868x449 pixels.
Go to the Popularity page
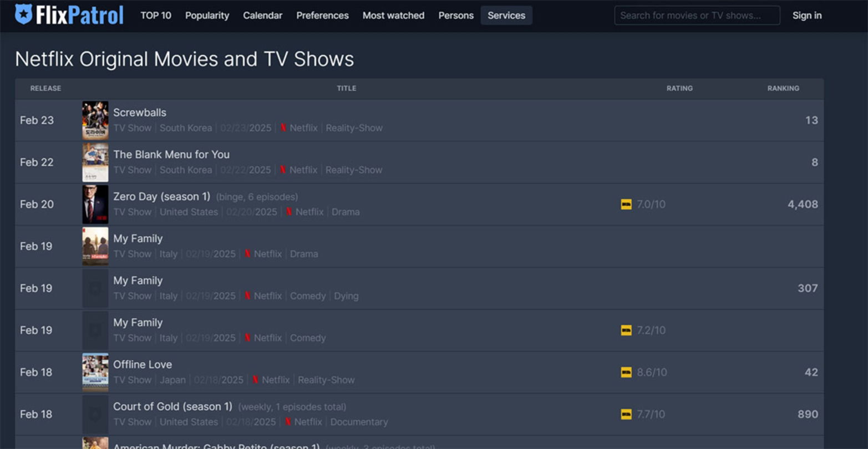207,16
